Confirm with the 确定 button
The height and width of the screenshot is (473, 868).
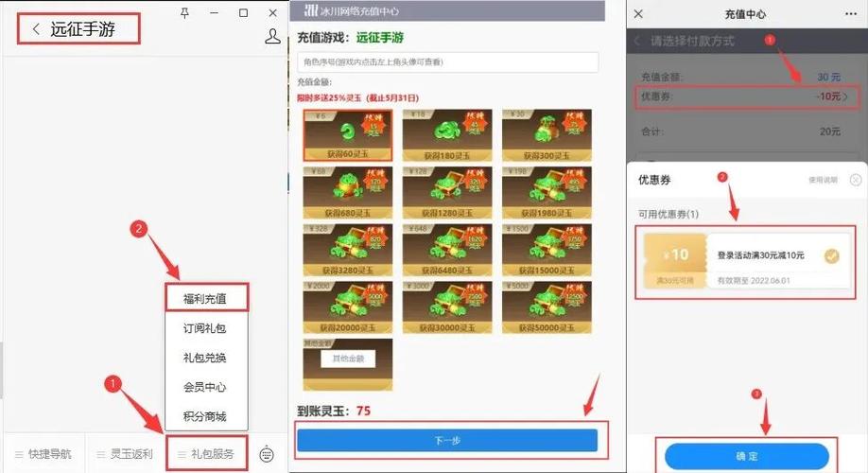click(747, 456)
